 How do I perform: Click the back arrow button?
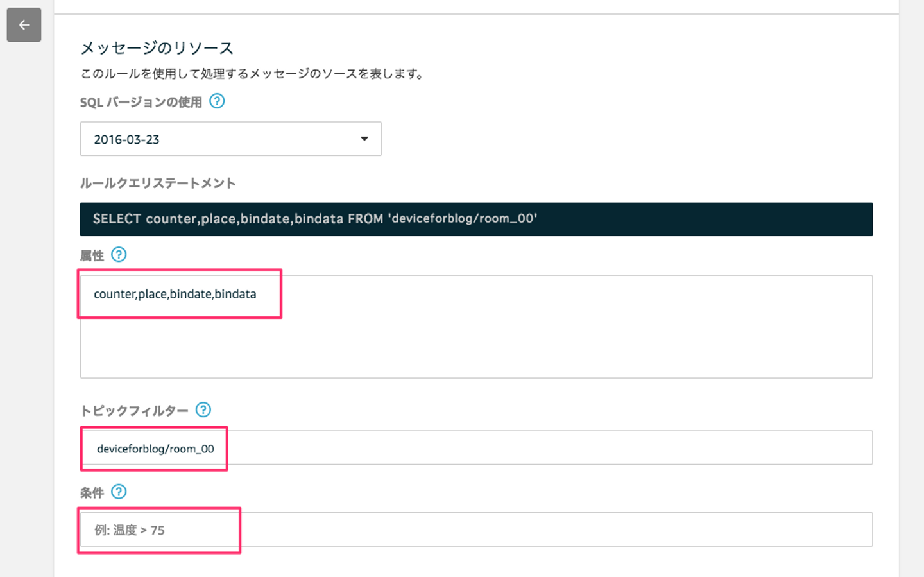[24, 25]
